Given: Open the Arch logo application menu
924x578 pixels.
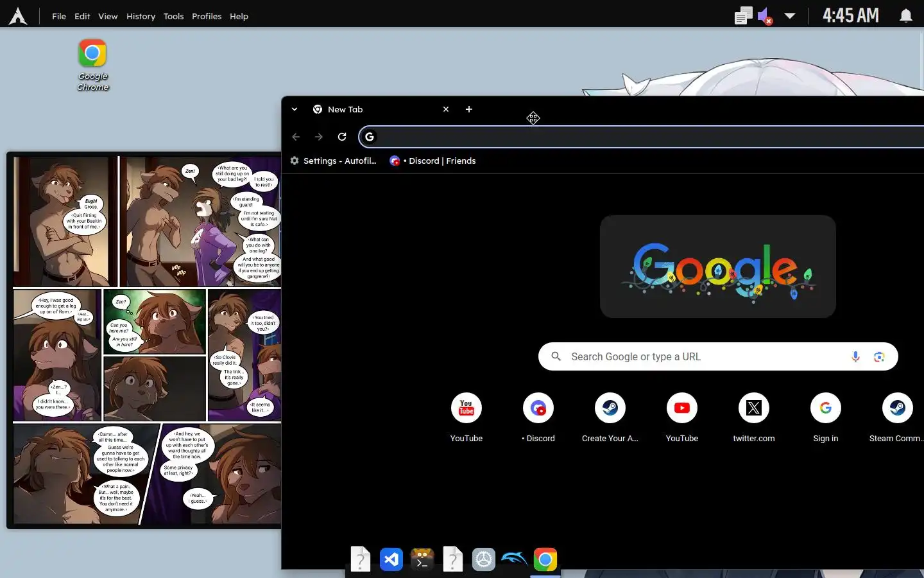Looking at the screenshot, I should (18, 16).
